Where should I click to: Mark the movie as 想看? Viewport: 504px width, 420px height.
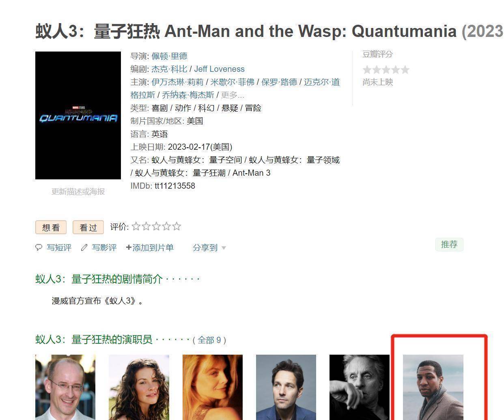[x=51, y=227]
